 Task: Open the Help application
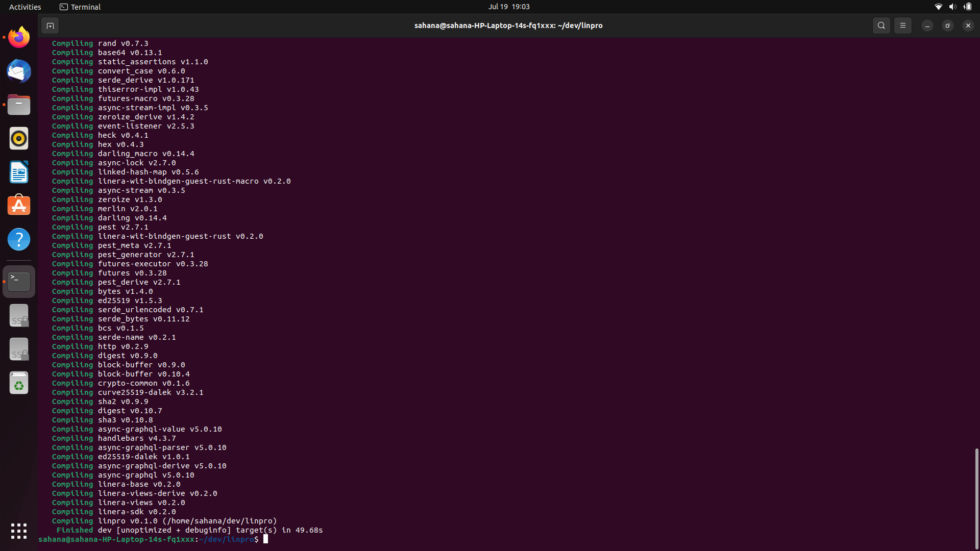(x=19, y=239)
